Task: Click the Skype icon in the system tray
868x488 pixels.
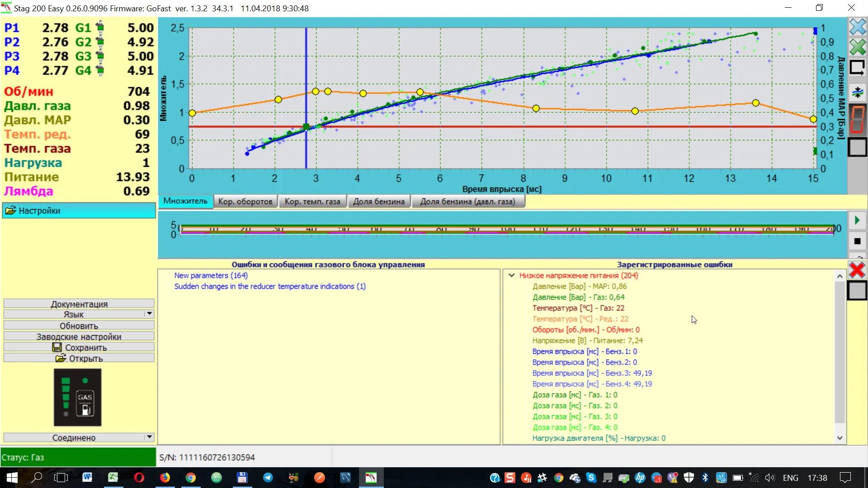Action: (591, 478)
